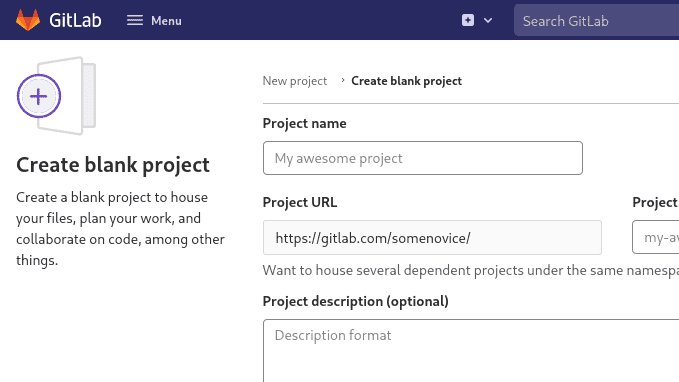Click the project slug input field
The image size is (679, 382).
(x=656, y=237)
